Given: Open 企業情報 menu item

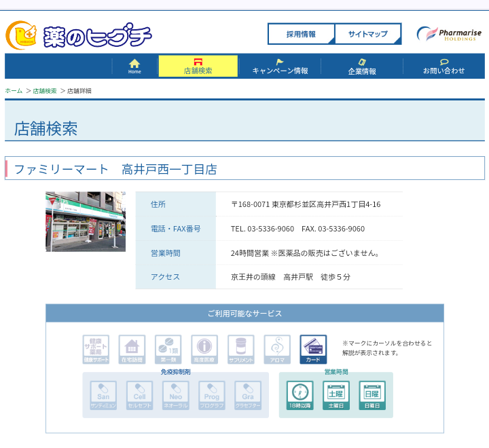Looking at the screenshot, I should point(362,67).
